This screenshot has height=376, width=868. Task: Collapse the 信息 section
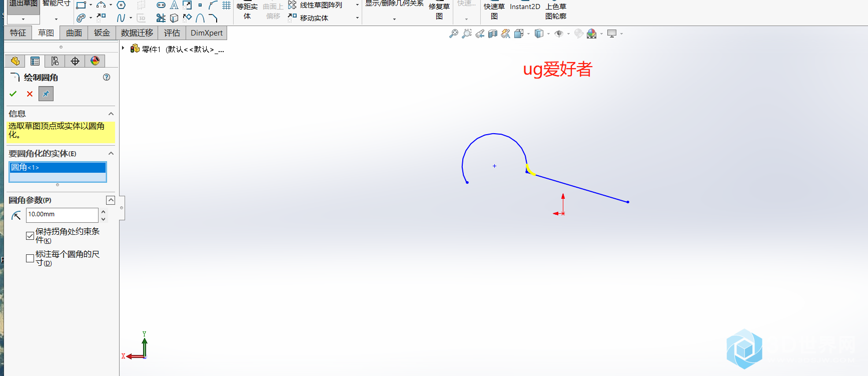(111, 114)
